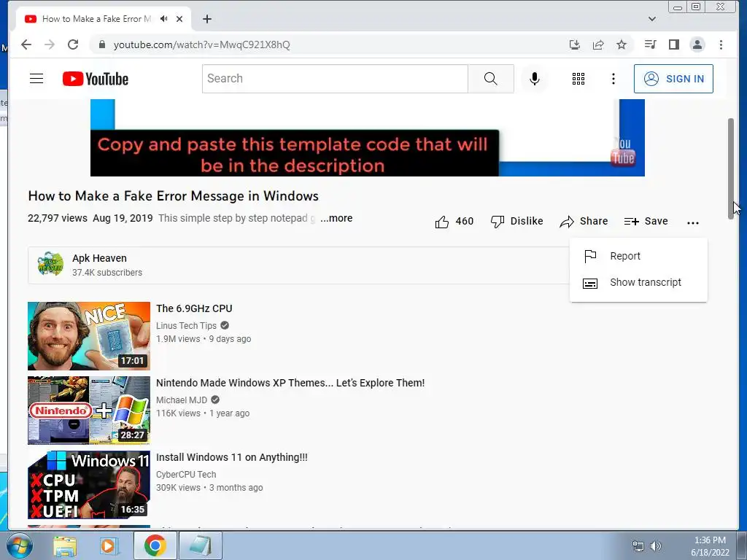Image resolution: width=747 pixels, height=560 pixels.
Task: Open Chrome media controls icon
Action: pos(650,44)
